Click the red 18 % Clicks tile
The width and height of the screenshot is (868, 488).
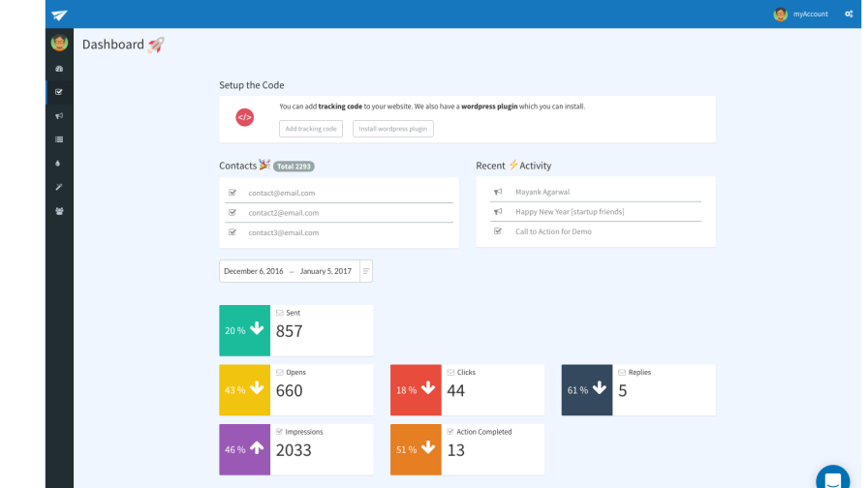416,390
